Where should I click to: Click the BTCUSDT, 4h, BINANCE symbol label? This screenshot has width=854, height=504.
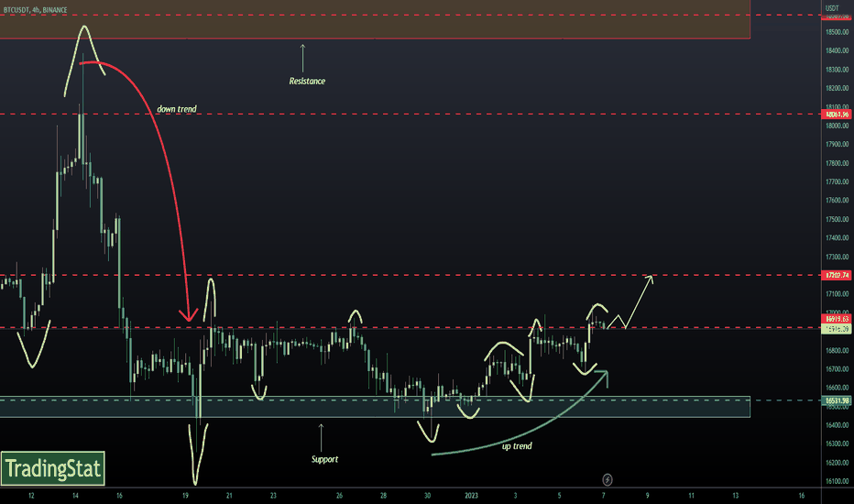(36, 10)
